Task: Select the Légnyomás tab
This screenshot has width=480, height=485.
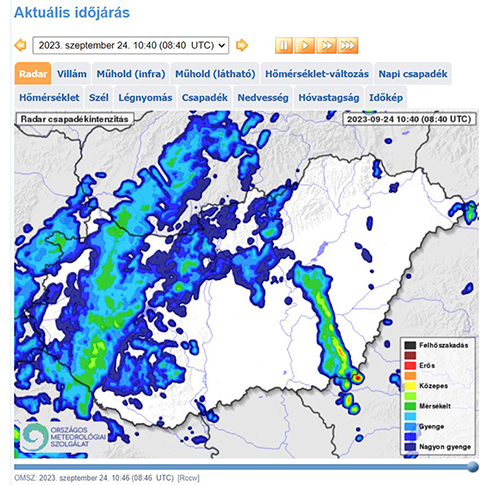Action: coord(145,97)
